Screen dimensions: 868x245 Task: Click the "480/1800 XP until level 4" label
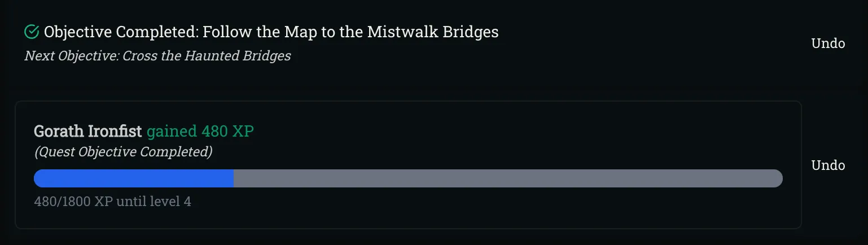click(112, 202)
